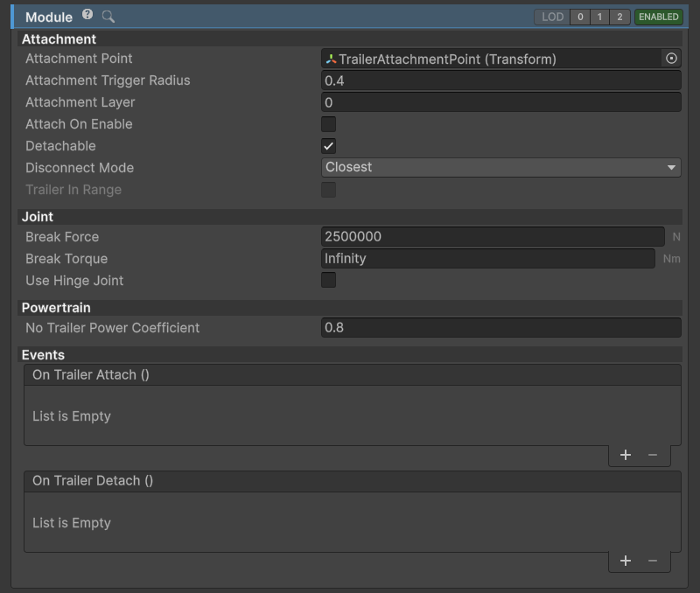Click the Break Force label

pos(62,236)
